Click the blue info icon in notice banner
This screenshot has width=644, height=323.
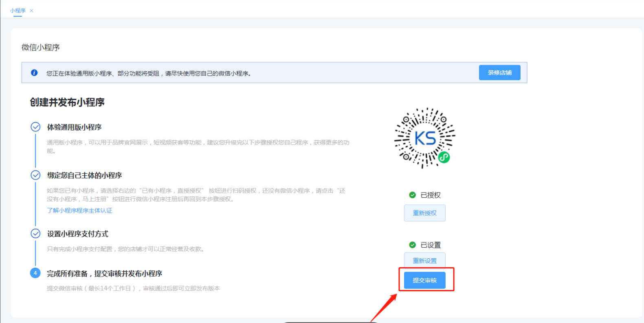(x=34, y=73)
